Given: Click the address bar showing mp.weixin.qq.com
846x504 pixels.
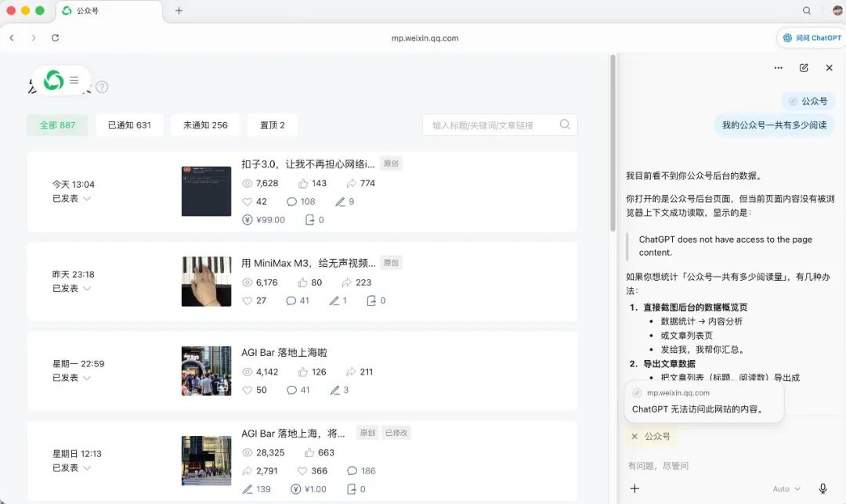Looking at the screenshot, I should pyautogui.click(x=425, y=38).
